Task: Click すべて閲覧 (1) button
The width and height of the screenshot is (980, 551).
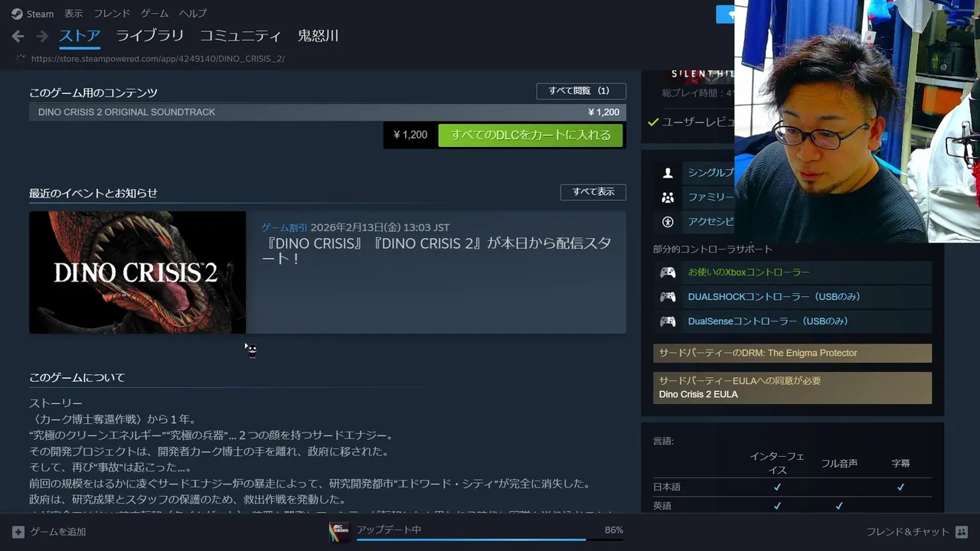Action: (581, 91)
